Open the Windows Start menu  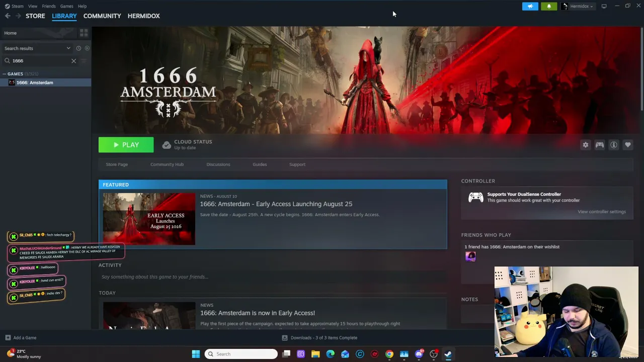196,354
